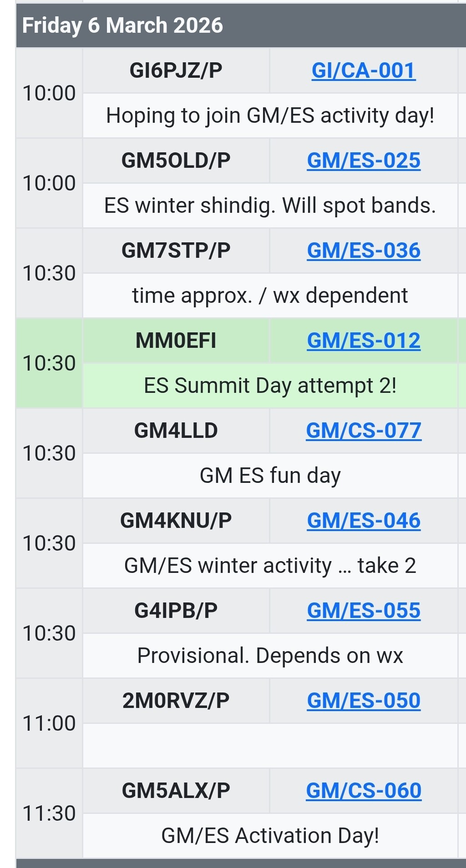The image size is (466, 868).
Task: Follow the GM/ES-036 summit reference link
Action: (x=363, y=251)
